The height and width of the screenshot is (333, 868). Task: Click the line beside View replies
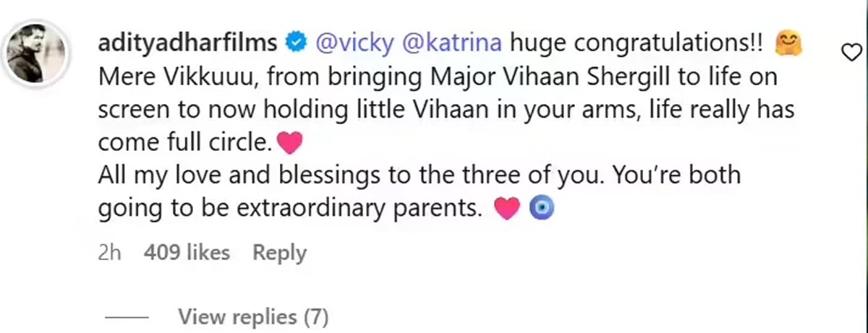click(127, 317)
